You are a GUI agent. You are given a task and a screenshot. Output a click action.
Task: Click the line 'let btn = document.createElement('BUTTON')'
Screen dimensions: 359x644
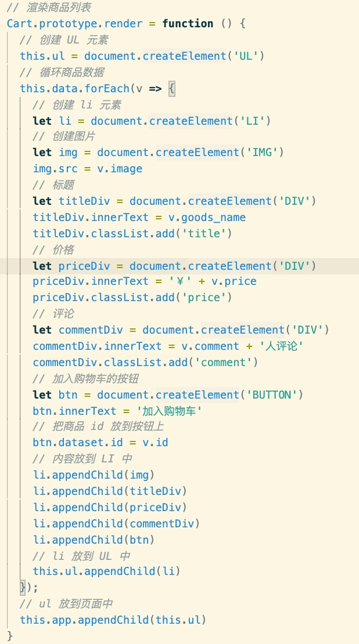pyautogui.click(x=168, y=395)
